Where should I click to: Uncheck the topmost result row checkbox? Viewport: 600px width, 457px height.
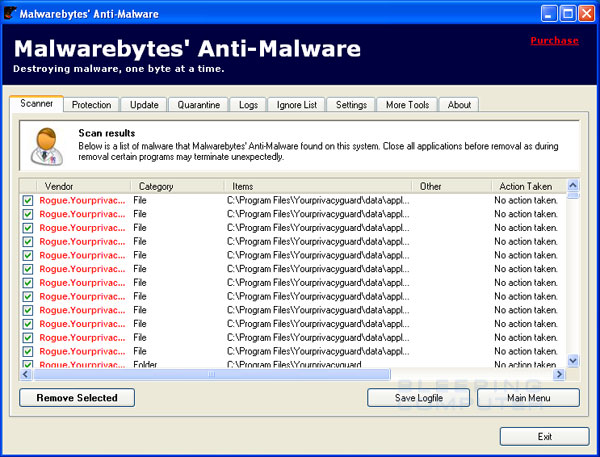coord(28,200)
